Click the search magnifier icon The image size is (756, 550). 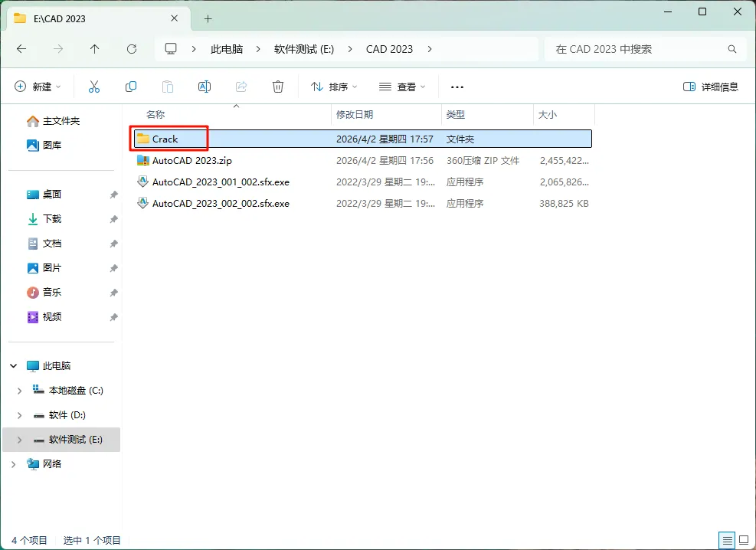pyautogui.click(x=732, y=49)
